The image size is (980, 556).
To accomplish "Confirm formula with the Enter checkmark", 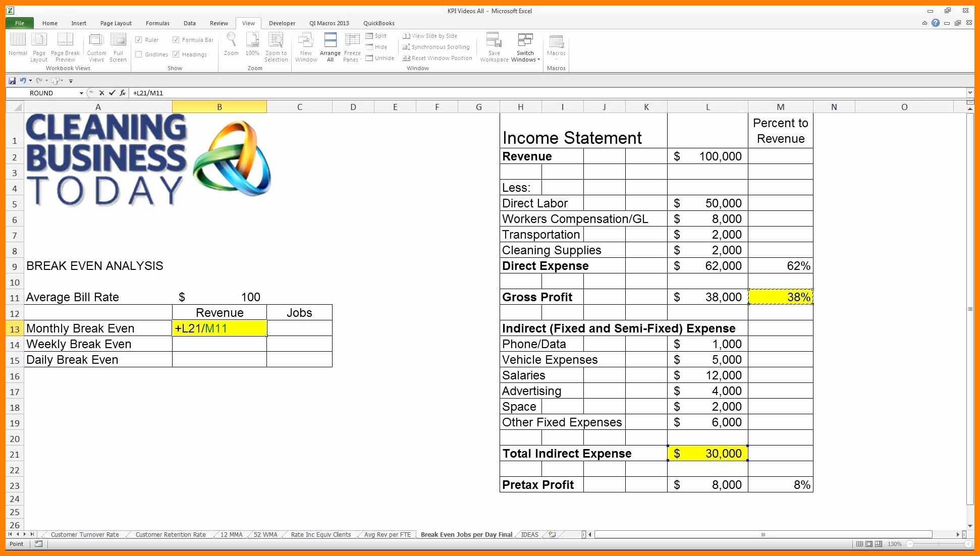I will point(112,93).
